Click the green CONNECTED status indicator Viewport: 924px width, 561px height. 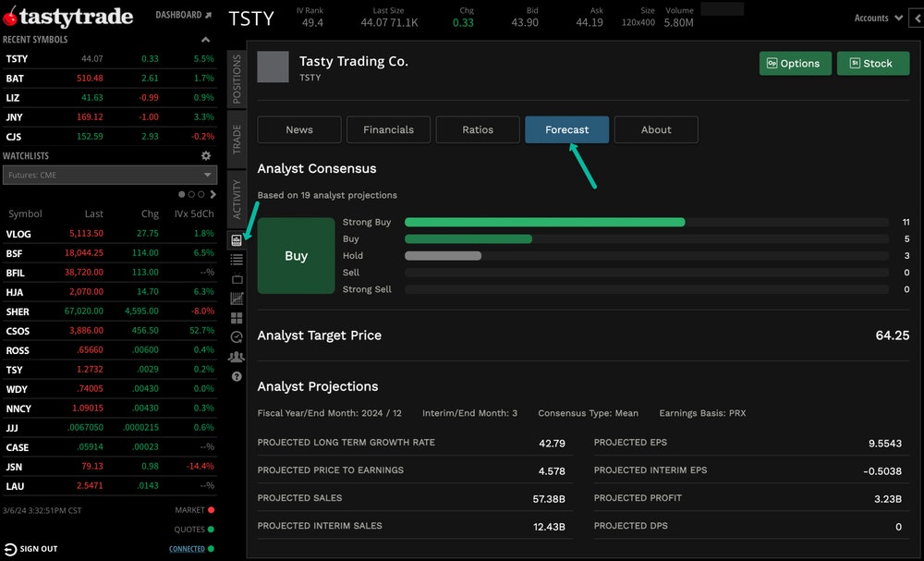[213, 548]
